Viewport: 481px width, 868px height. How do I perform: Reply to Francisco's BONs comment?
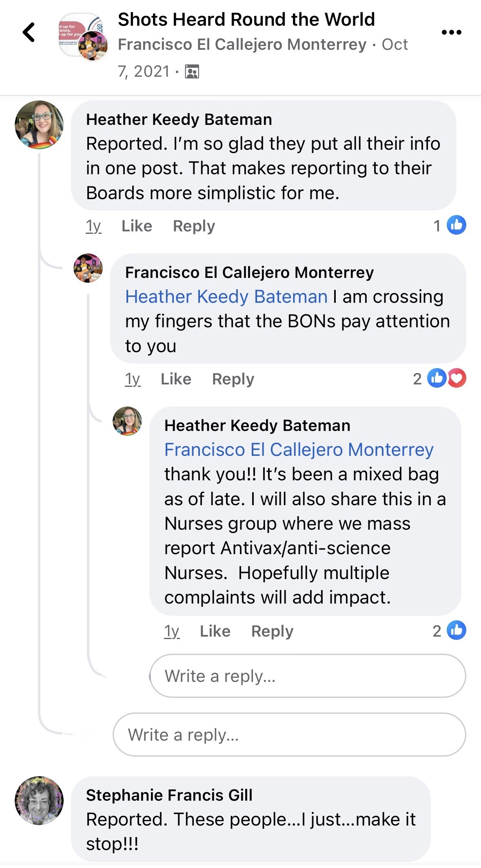tap(233, 379)
